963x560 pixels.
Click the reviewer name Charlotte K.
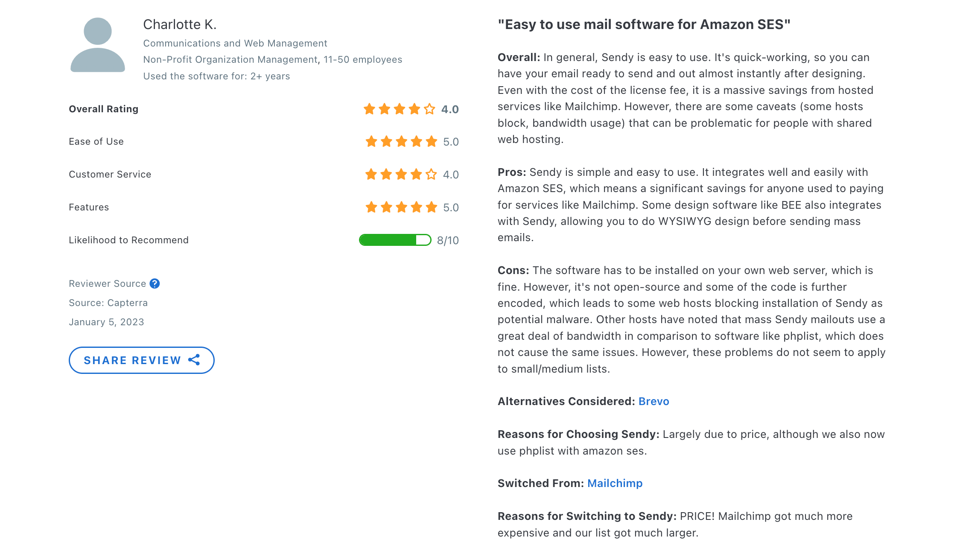[x=180, y=25]
